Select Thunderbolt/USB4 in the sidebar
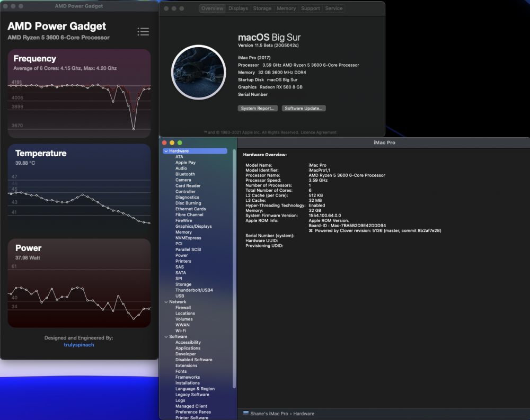The image size is (530, 420). tap(194, 290)
